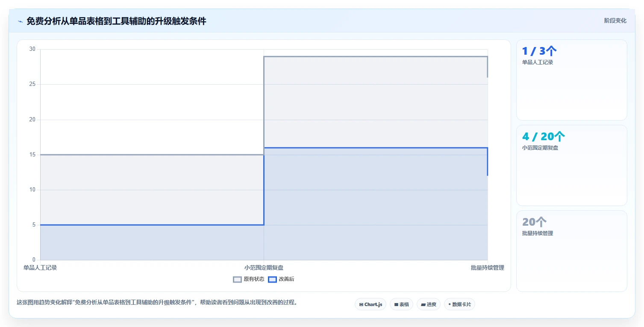Click the blue 改善后 legend swatch
The width and height of the screenshot is (644, 327).
(272, 280)
